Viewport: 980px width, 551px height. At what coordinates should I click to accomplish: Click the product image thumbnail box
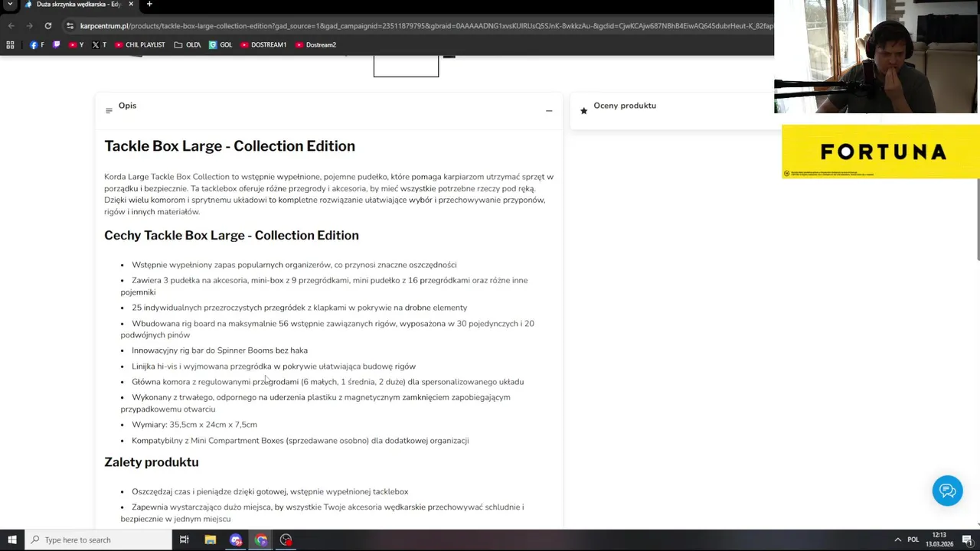(x=406, y=66)
